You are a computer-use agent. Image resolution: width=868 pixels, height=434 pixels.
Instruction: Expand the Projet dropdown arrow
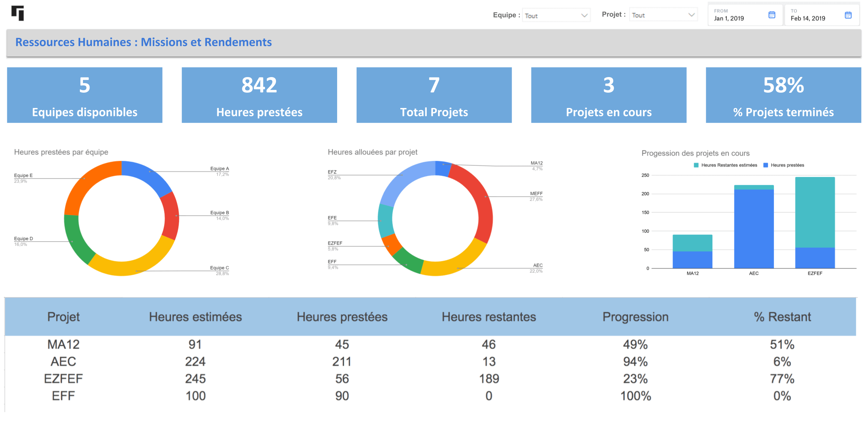point(691,15)
